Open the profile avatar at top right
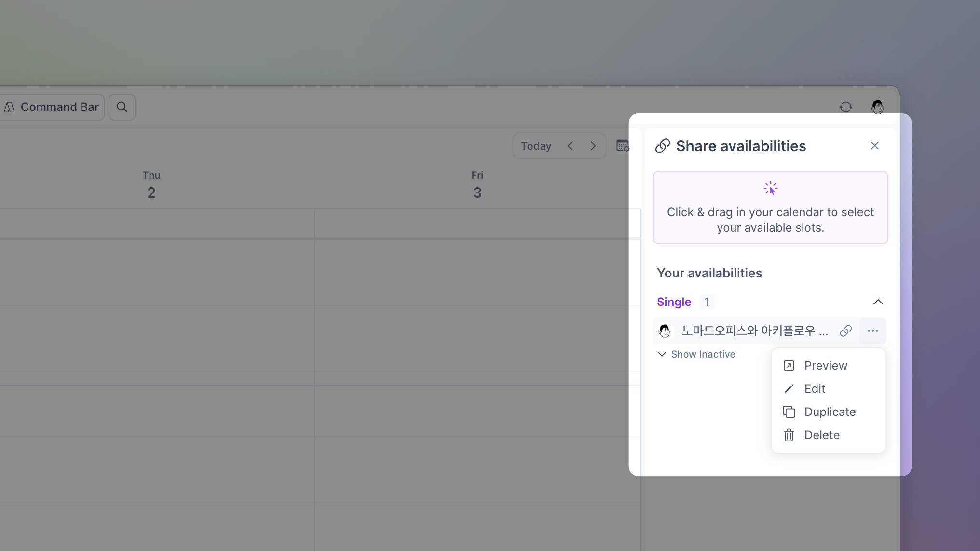Image resolution: width=980 pixels, height=551 pixels. click(878, 107)
